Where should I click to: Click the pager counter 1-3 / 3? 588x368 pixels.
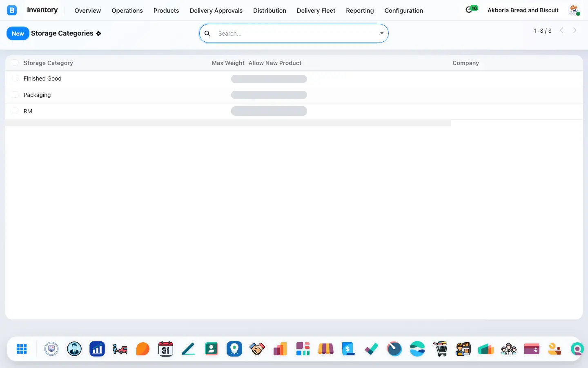543,31
